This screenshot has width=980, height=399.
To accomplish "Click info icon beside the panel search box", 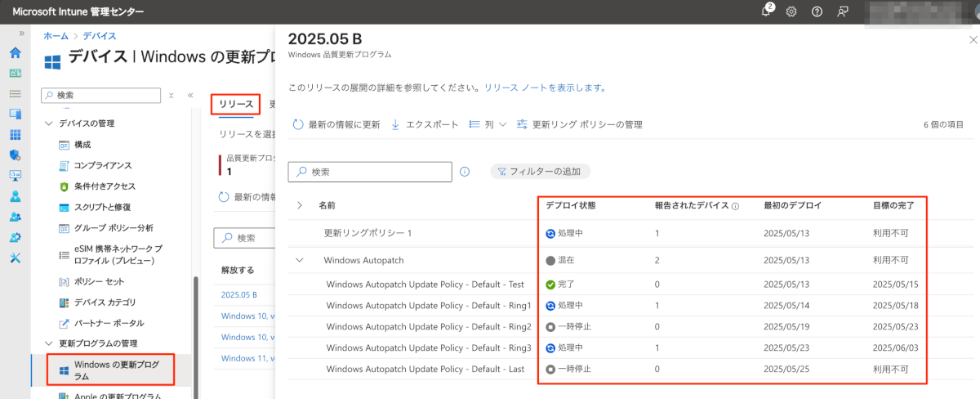I will click(x=465, y=172).
